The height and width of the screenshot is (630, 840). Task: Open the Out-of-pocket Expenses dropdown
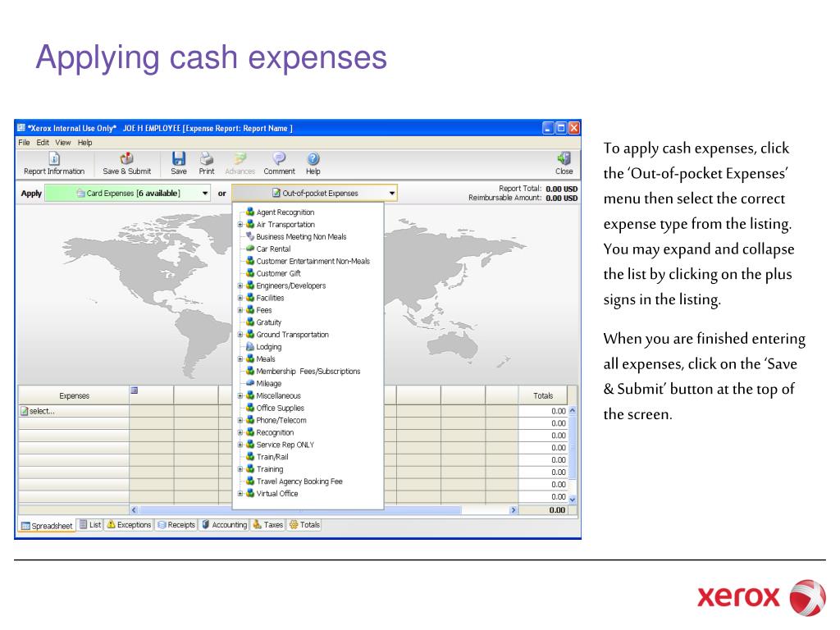click(315, 194)
